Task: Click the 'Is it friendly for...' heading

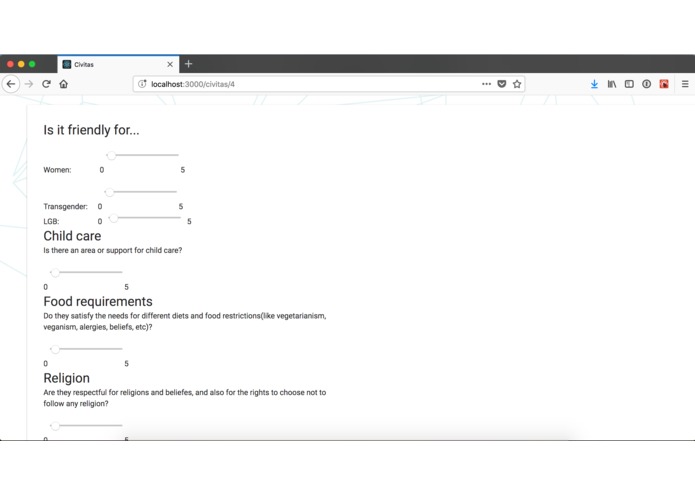Action: (x=91, y=130)
